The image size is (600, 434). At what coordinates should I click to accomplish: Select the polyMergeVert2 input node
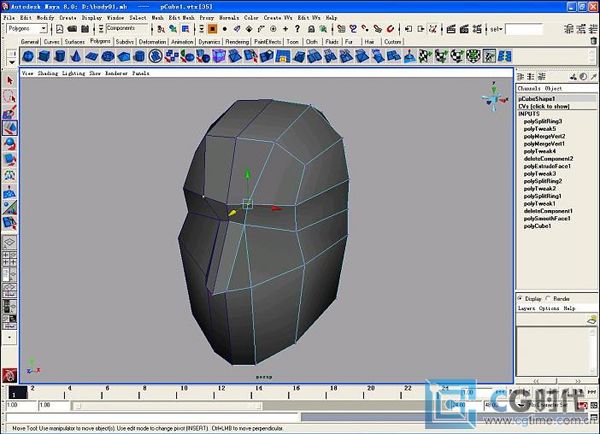click(544, 136)
